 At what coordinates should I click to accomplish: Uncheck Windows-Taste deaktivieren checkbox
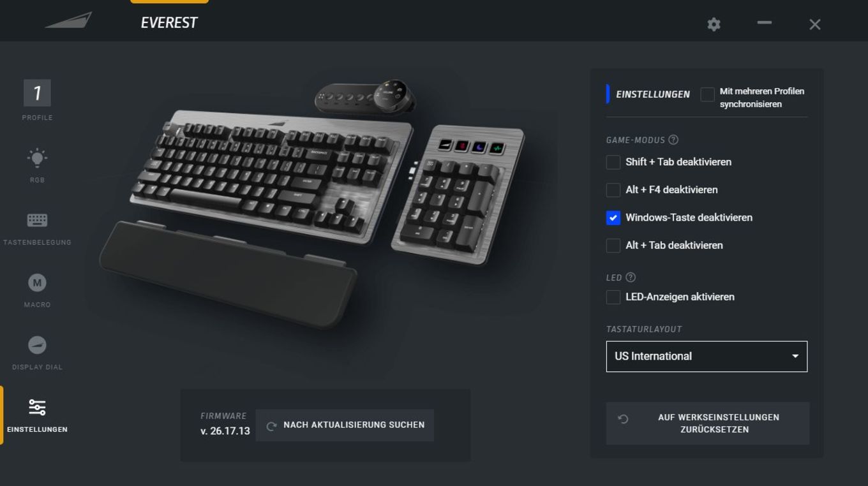pyautogui.click(x=613, y=217)
